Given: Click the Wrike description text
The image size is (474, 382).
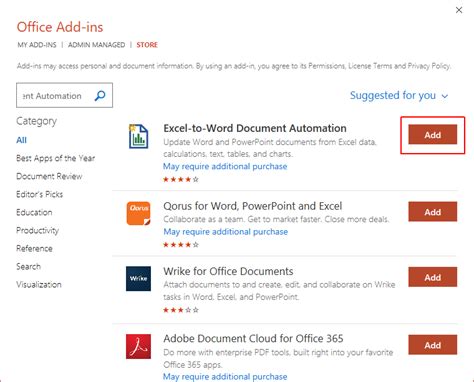Looking at the screenshot, I should 279,291.
